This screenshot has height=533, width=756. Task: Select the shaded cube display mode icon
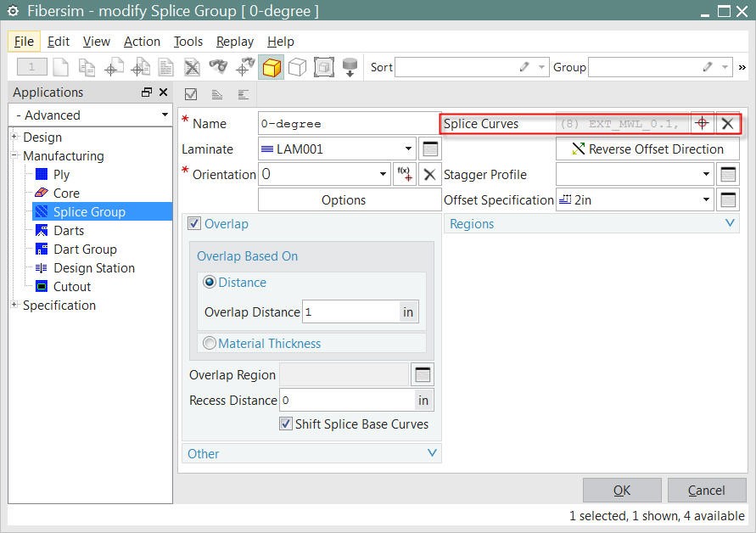(x=272, y=67)
